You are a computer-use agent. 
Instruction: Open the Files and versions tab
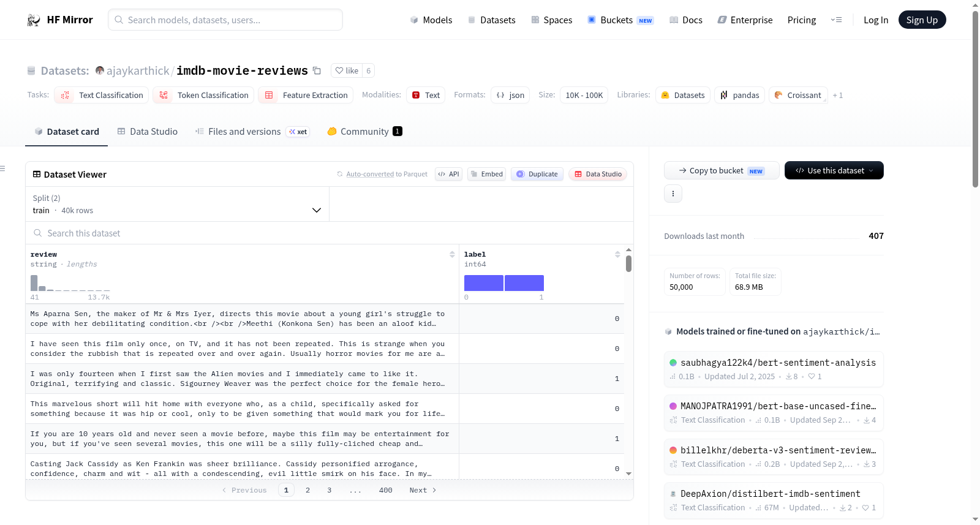tap(252, 131)
